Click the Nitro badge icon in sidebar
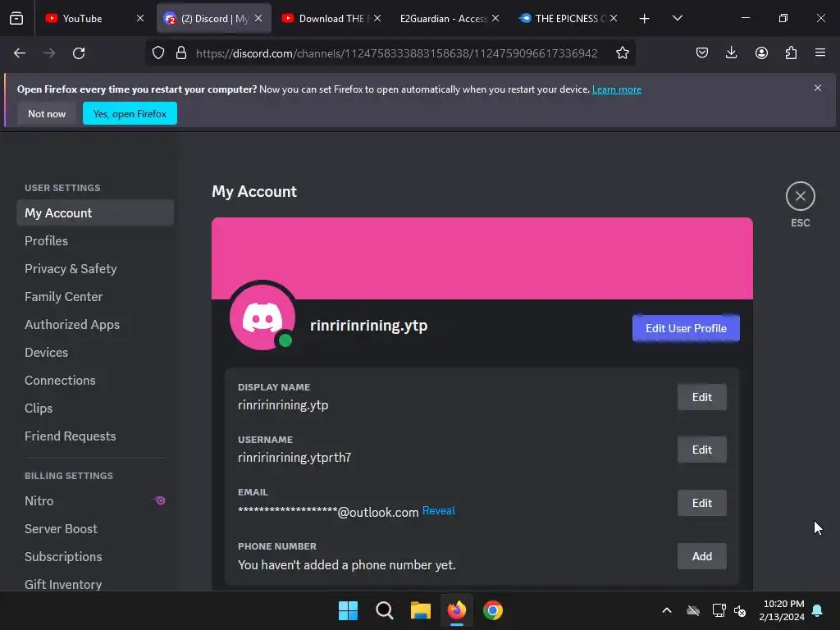 click(x=160, y=500)
